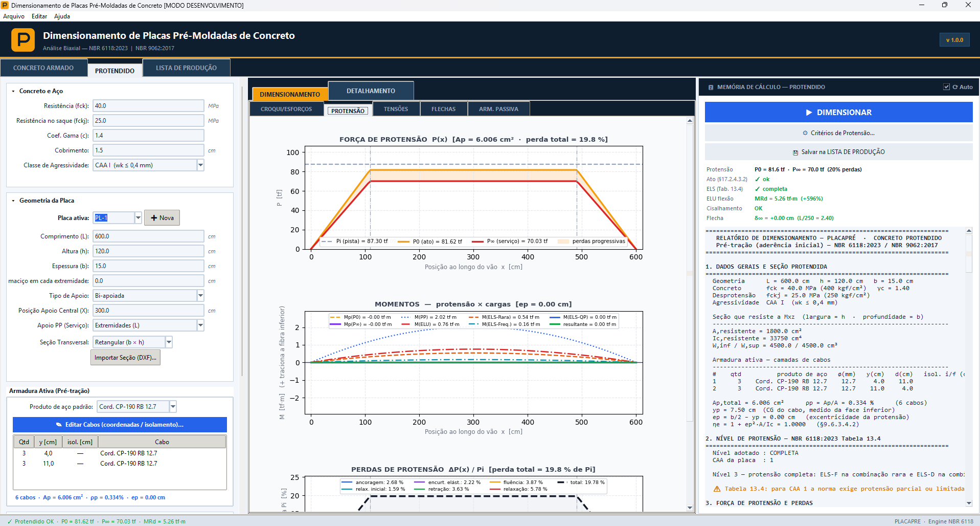Collapse the Geometria da Placa section
This screenshot has height=526, width=980.
pyautogui.click(x=13, y=201)
